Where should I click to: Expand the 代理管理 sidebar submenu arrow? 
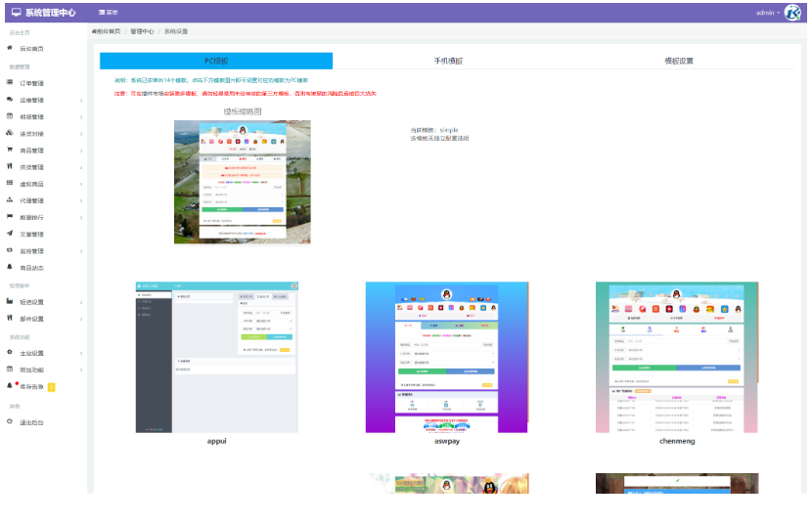[80, 200]
